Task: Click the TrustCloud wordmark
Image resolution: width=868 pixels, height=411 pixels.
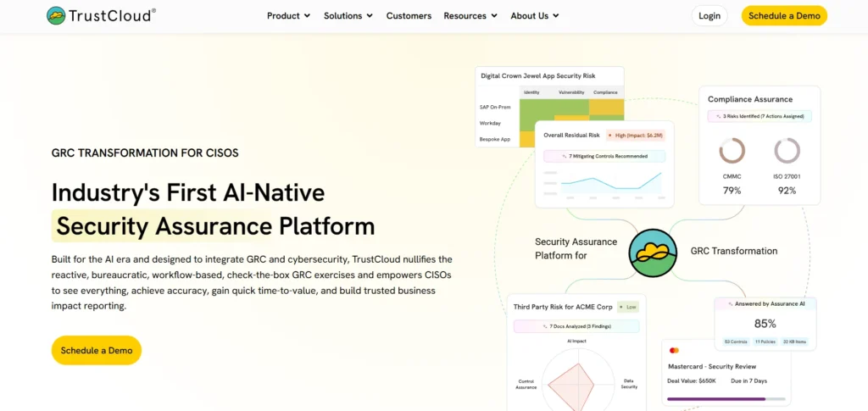Action: tap(112, 15)
